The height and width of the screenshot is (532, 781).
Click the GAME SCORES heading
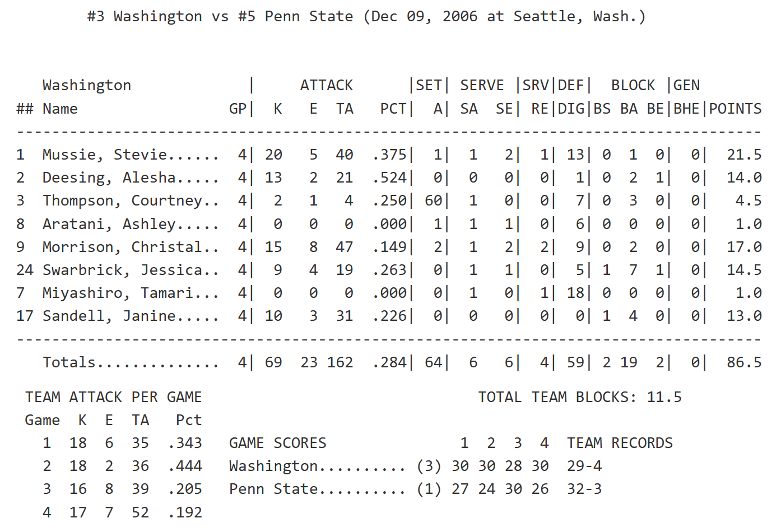click(x=277, y=443)
